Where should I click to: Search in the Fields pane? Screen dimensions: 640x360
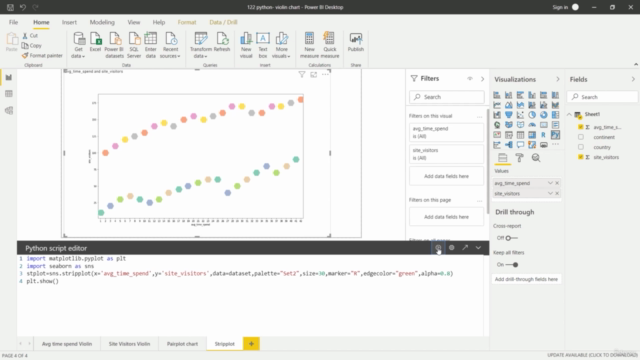(602, 97)
